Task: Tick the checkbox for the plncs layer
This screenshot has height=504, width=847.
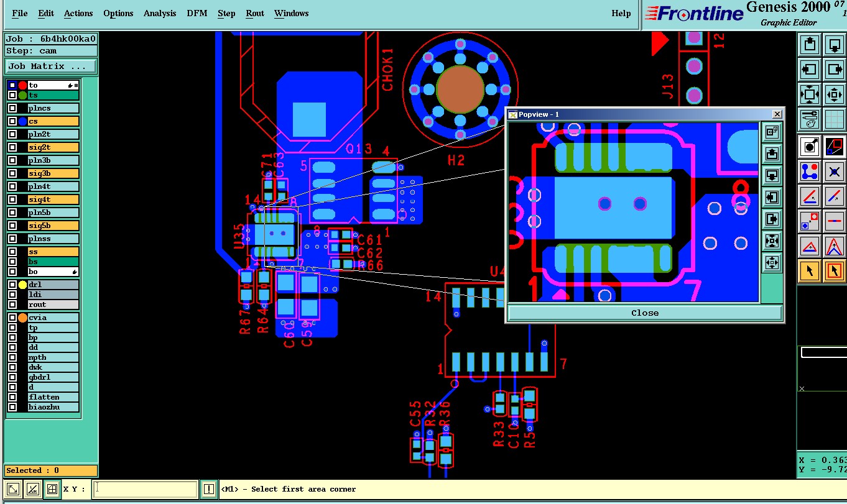Action: click(12, 108)
